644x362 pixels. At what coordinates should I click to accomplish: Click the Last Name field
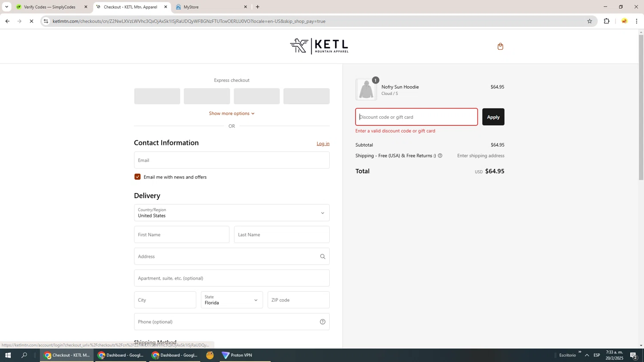point(282,235)
